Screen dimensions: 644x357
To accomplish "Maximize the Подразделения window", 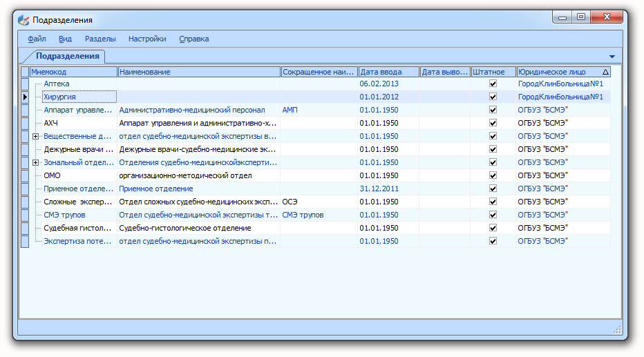I will [580, 17].
